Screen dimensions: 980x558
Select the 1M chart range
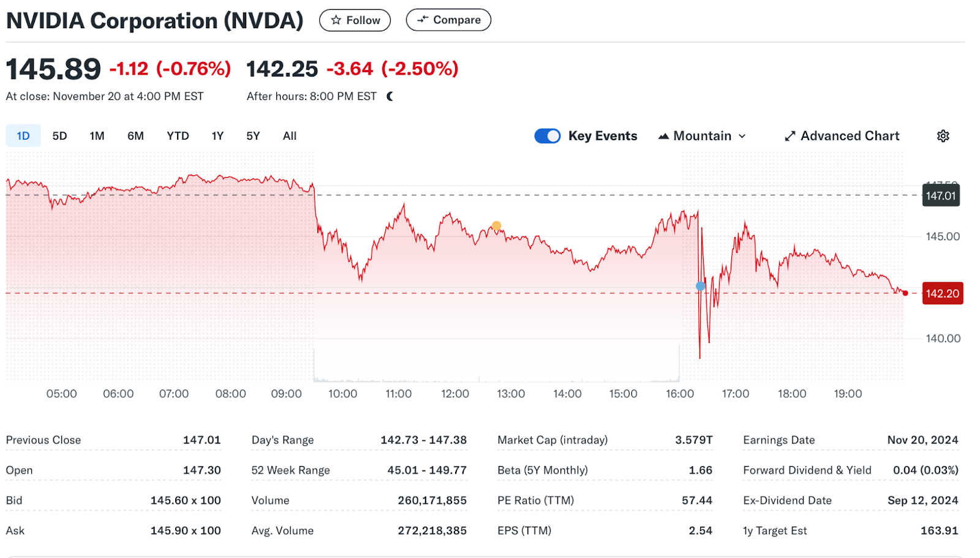coord(97,136)
